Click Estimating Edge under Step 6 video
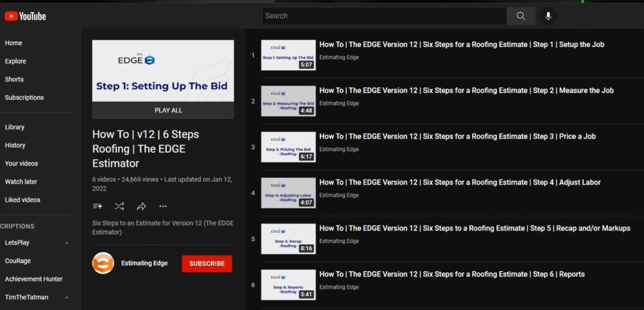This screenshot has width=644, height=310. point(339,287)
